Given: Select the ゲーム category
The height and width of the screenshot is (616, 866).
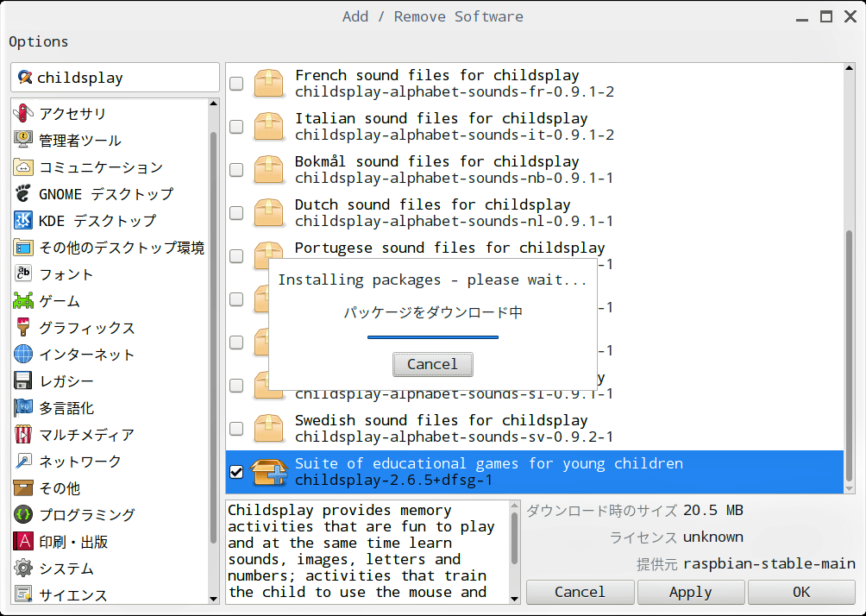Looking at the screenshot, I should 110,300.
